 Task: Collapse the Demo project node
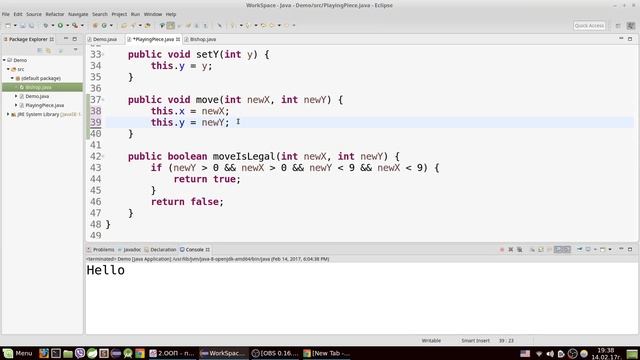[x=4, y=60]
